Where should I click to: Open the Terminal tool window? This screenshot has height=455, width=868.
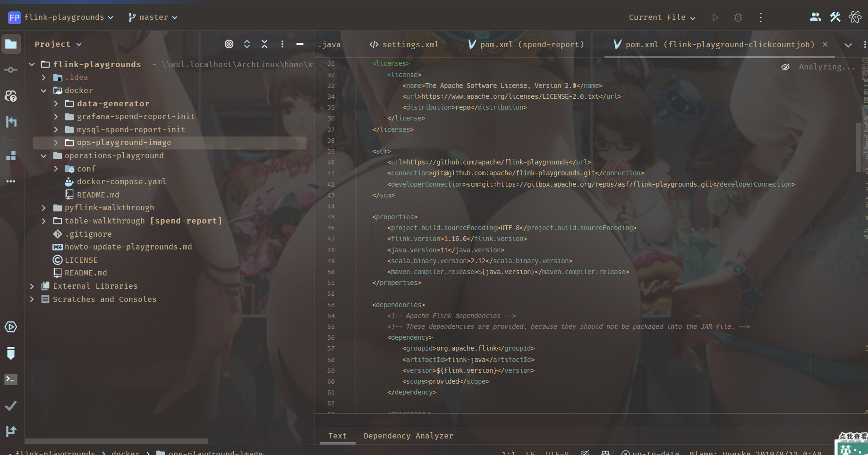coord(11,379)
